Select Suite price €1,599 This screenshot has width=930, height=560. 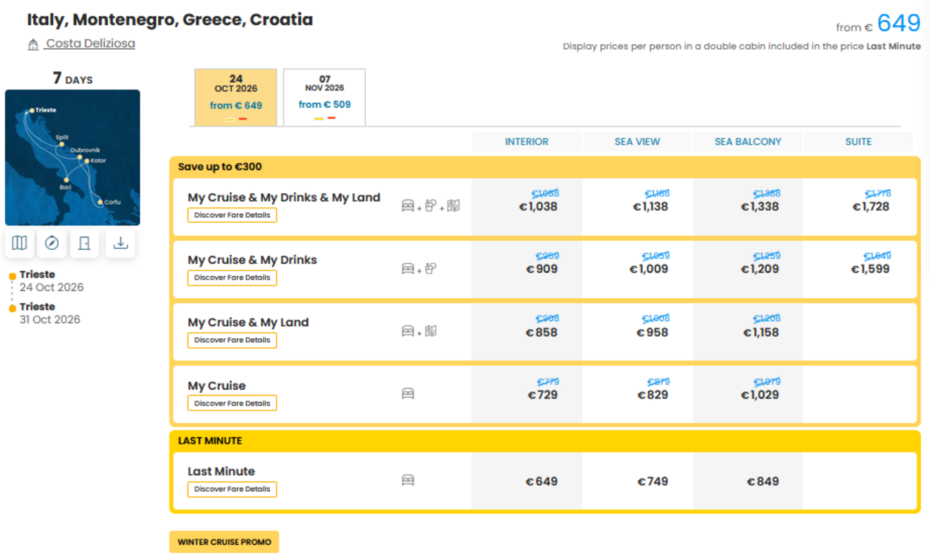click(870, 269)
